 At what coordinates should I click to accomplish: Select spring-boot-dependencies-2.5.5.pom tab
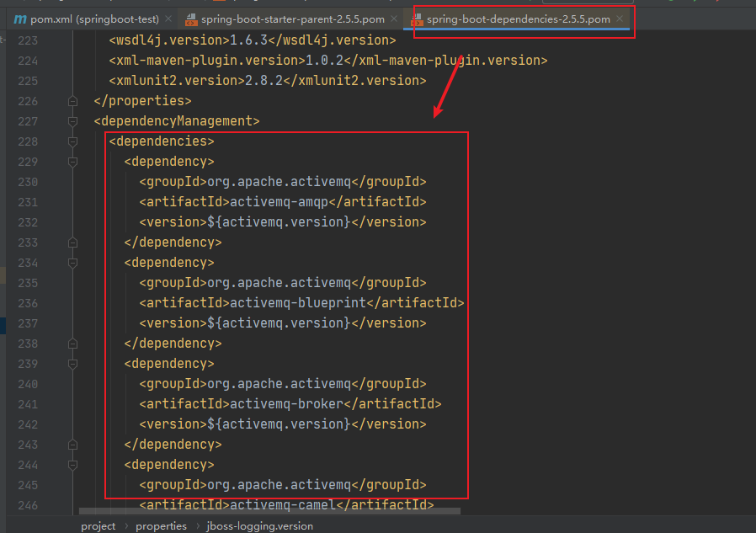519,19
